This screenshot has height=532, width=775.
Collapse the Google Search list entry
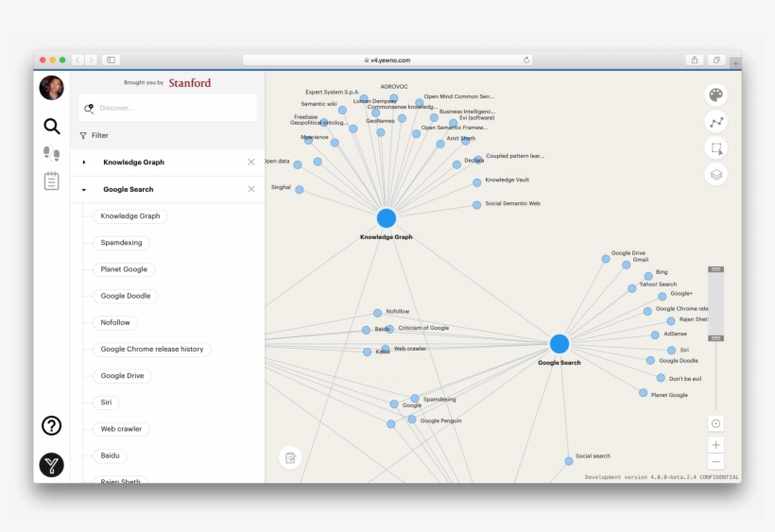pos(84,189)
